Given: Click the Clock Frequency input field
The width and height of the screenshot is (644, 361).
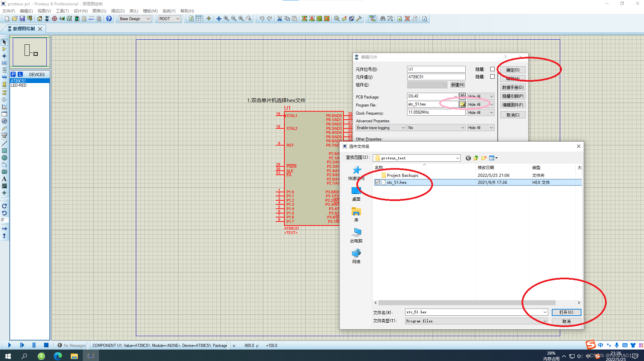Looking at the screenshot, I should [436, 112].
